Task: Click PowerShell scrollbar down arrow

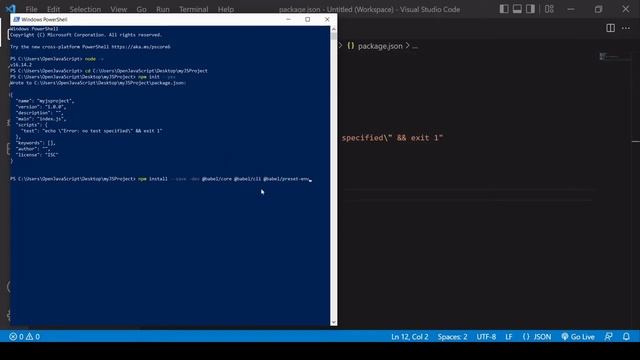Action: point(333,322)
